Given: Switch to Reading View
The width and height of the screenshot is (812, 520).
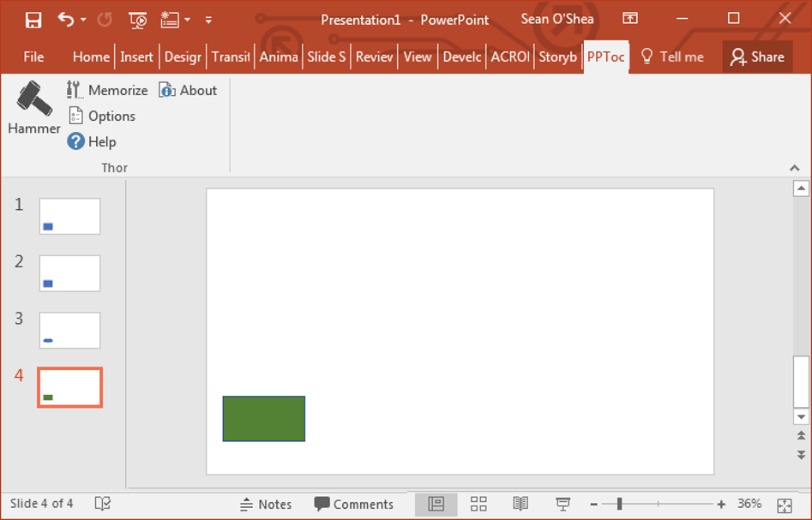Looking at the screenshot, I should (520, 504).
